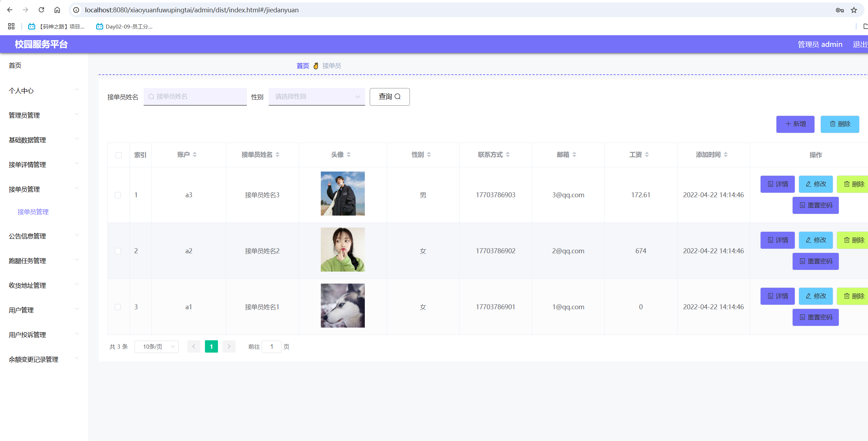Click the 接单员姓名 search input field
868x441 pixels.
(195, 97)
